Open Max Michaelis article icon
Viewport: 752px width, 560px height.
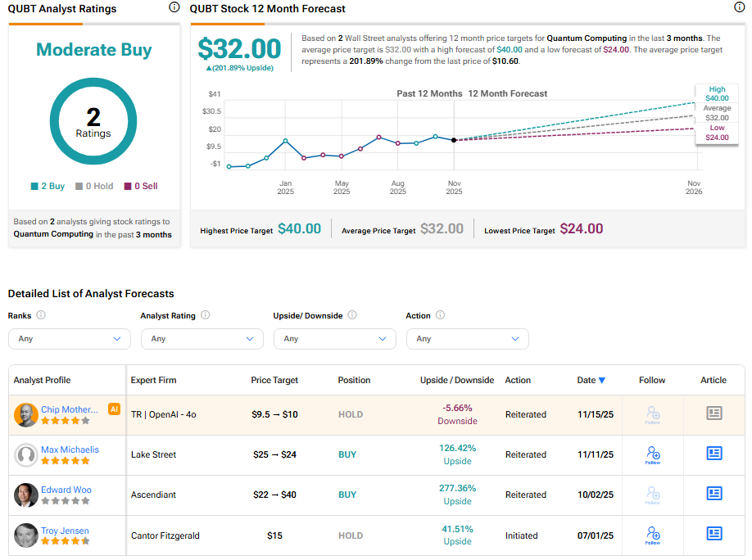pyautogui.click(x=713, y=454)
